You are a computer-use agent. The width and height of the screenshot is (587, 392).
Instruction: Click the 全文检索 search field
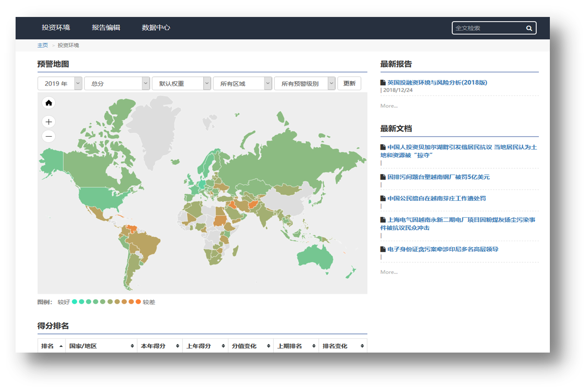[489, 28]
